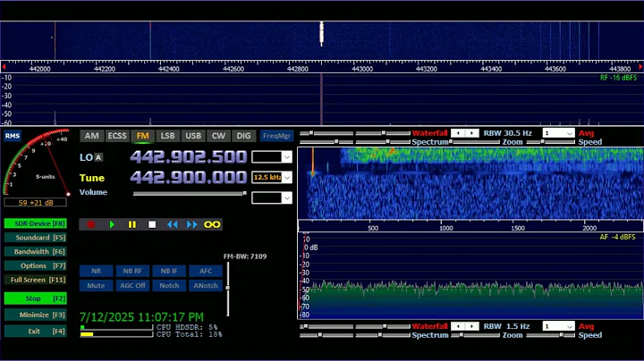The image size is (644, 361).
Task: Click lower RBW 1.5 Hz left arrow
Action: pyautogui.click(x=458, y=326)
